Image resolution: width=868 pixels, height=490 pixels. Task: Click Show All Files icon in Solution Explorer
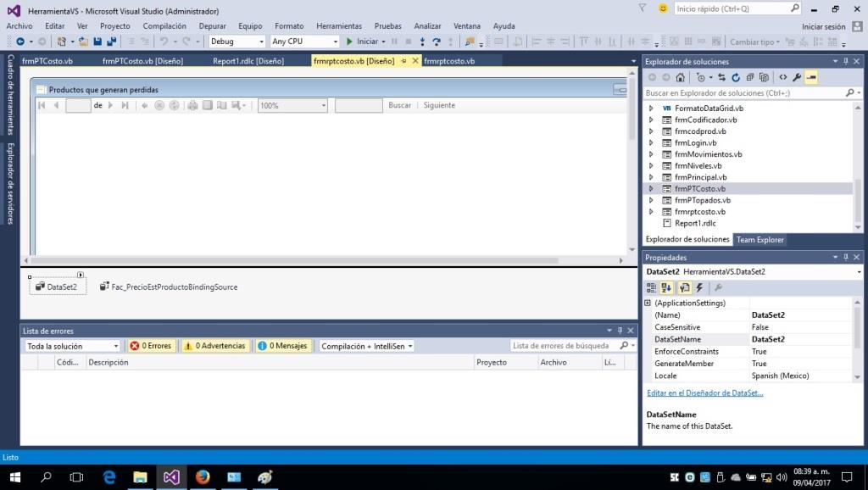click(765, 77)
